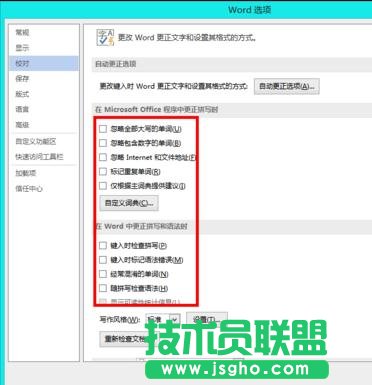Screen dimensions: 372x385
Task: Open the 自定义词典(C)... custom dictionaries button
Action: (x=129, y=203)
